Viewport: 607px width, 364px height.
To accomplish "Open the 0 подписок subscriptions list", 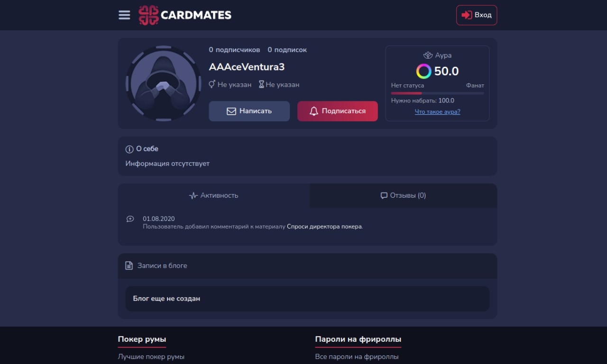I will pyautogui.click(x=287, y=50).
